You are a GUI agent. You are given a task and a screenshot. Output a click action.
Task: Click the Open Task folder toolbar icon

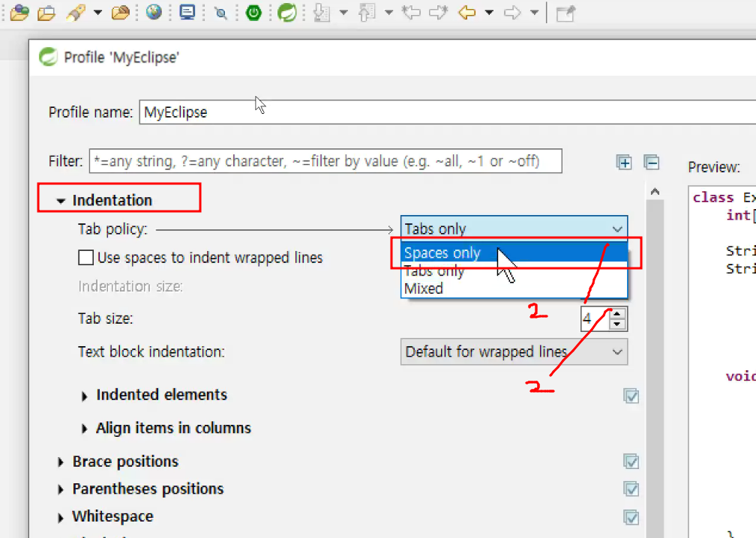pos(46,13)
